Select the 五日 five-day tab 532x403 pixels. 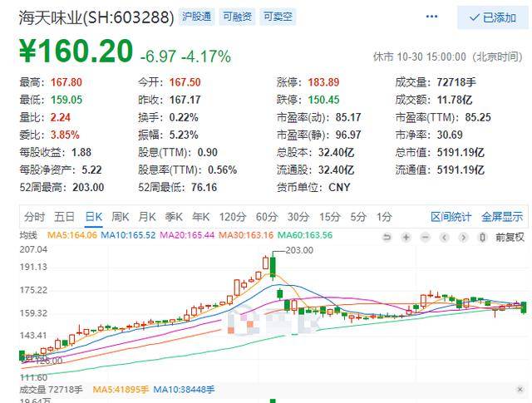pyautogui.click(x=65, y=216)
